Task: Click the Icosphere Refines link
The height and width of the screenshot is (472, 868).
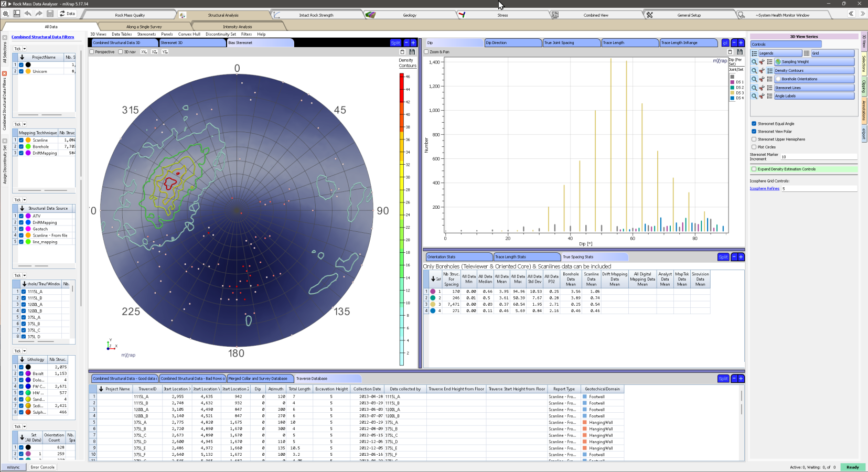Action: tap(764, 188)
